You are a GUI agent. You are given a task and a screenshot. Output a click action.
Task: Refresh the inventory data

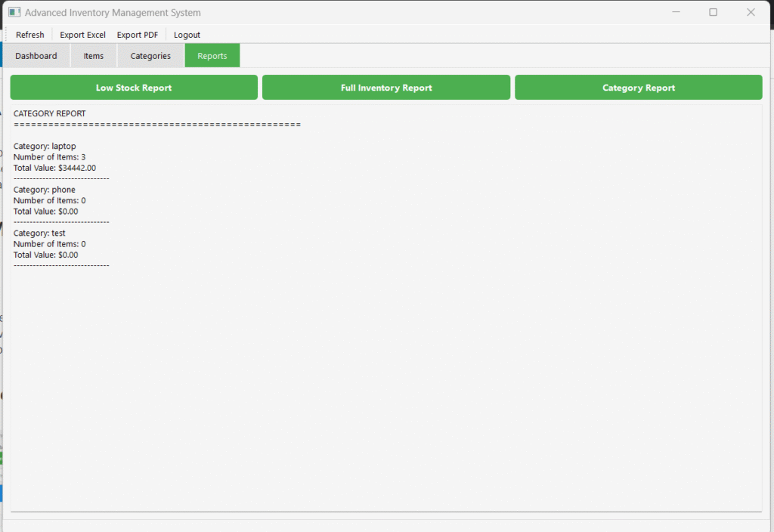tap(30, 35)
